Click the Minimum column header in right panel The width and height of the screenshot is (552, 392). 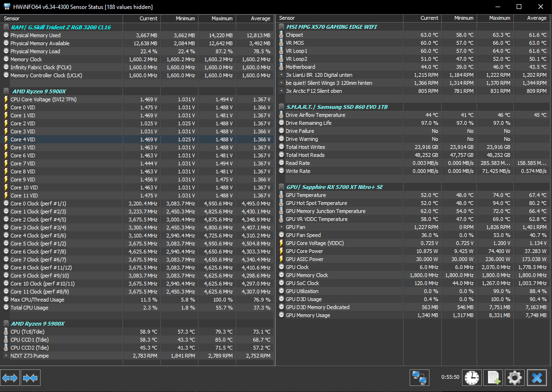coord(459,18)
